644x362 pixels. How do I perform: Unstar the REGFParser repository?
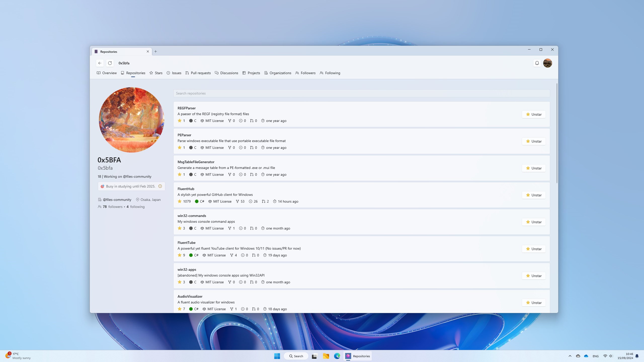click(x=534, y=114)
